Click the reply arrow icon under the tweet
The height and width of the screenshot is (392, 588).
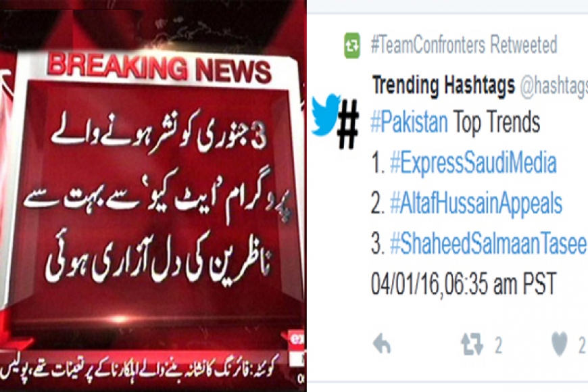(x=382, y=343)
